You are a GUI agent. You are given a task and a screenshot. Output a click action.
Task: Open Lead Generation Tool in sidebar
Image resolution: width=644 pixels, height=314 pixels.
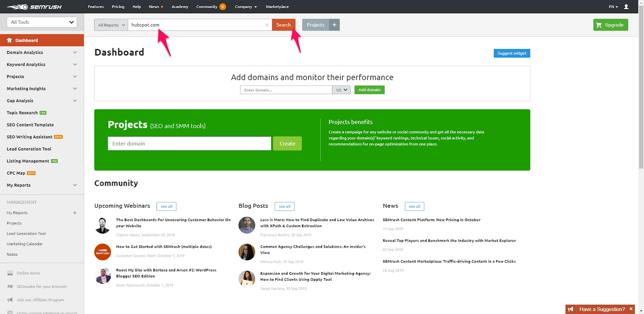[29, 149]
